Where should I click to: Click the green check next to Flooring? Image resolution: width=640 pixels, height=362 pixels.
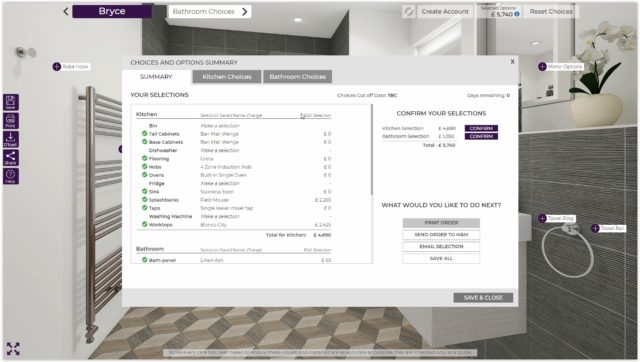pos(144,158)
